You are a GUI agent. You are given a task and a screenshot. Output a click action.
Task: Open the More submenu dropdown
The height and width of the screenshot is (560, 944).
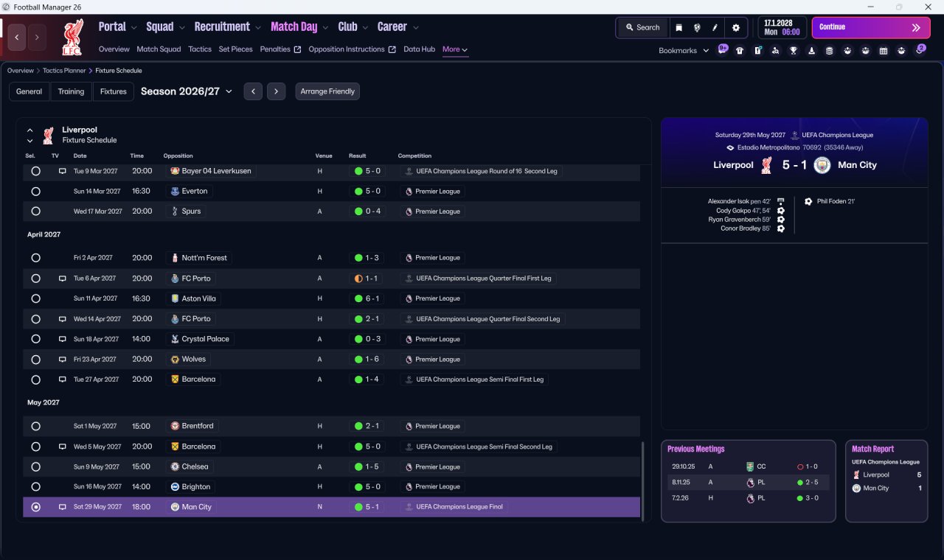click(x=455, y=49)
